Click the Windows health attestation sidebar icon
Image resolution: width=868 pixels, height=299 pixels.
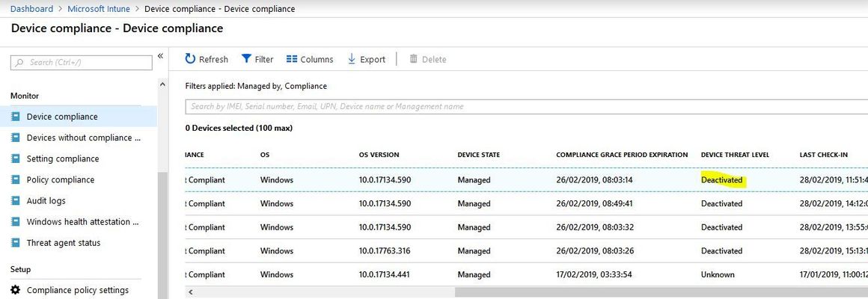click(x=16, y=221)
